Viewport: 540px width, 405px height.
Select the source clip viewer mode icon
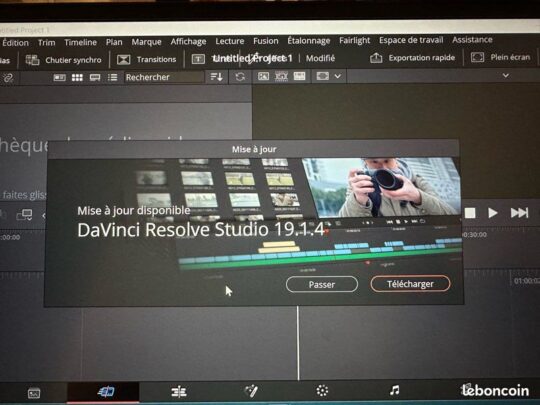[263, 76]
